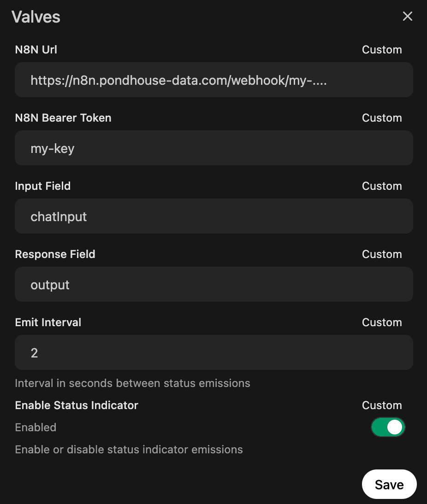This screenshot has width=427, height=504.
Task: Click the Emit Interval label
Action: click(x=48, y=322)
